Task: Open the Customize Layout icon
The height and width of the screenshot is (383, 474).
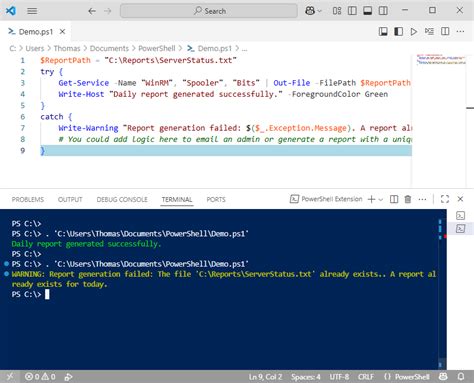Action: tap(337, 11)
